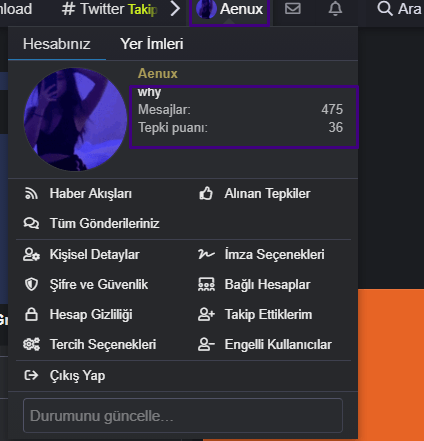This screenshot has width=424, height=441.
Task: Click the signature icon beside İmza Seçenekleri
Action: click(206, 254)
